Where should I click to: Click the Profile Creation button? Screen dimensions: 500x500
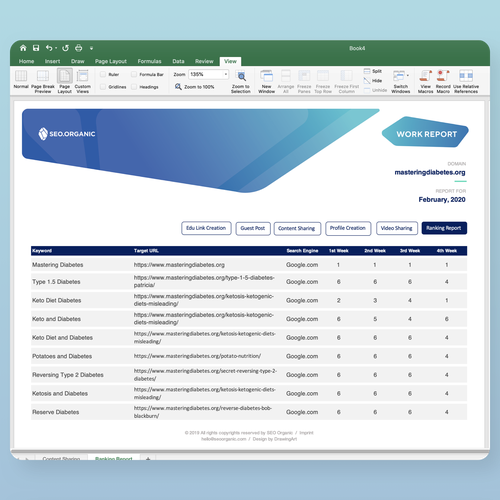[348, 228]
